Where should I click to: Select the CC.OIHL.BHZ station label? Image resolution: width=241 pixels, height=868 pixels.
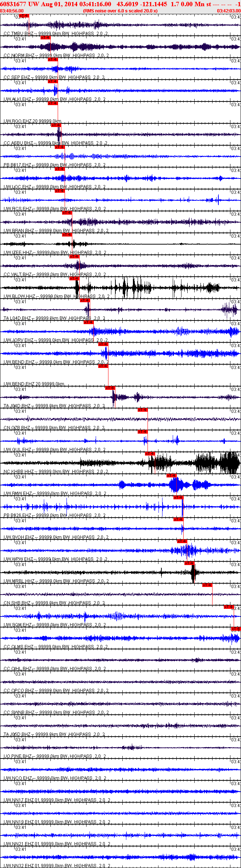point(55,669)
